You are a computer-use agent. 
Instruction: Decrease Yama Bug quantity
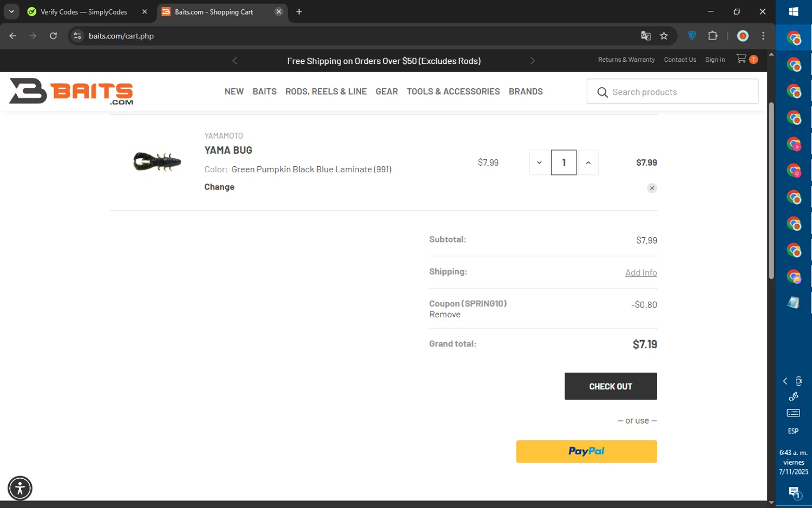tap(539, 162)
